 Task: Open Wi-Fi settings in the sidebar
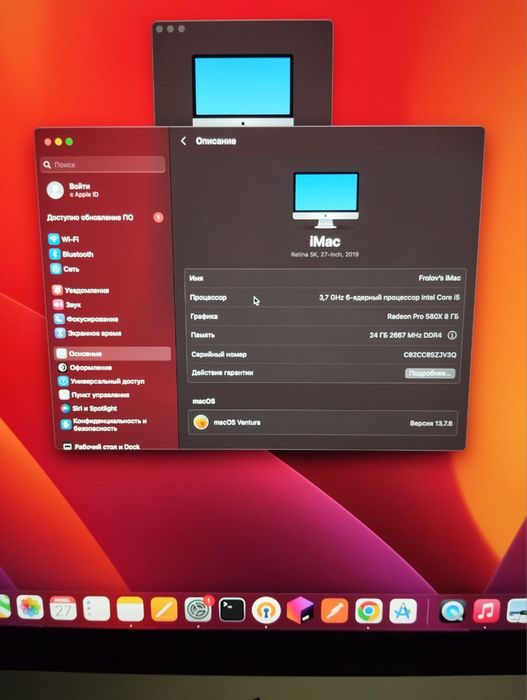(64, 239)
